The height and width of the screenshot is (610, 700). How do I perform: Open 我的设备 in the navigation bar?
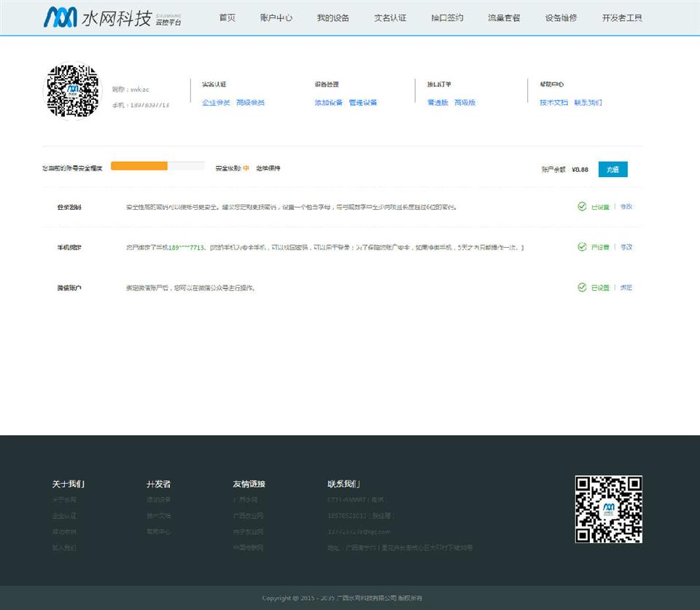pos(333,17)
